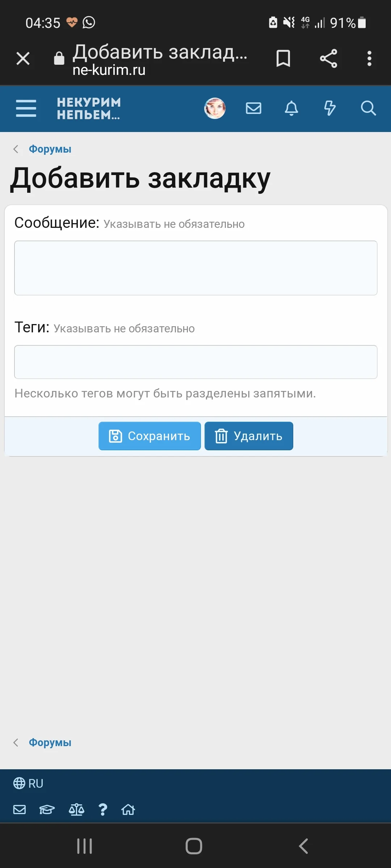Focus the Сообщение text area
Viewport: 391px width, 868px height.
[195, 268]
